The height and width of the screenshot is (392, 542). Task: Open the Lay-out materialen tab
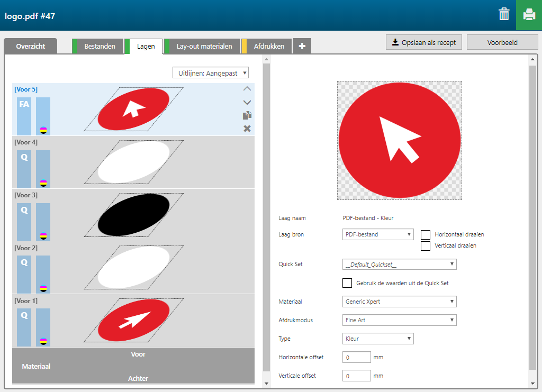click(x=204, y=47)
